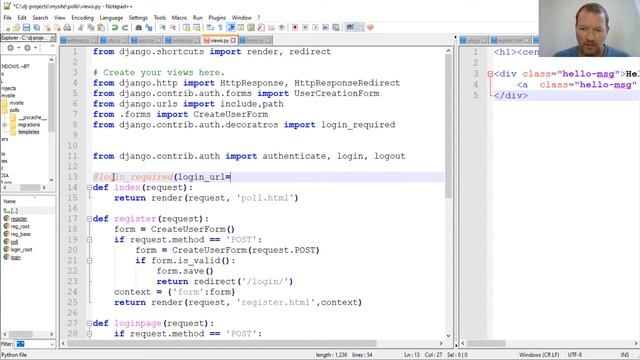640x360 pixels.
Task: Click into the Explorer Filter input field
Action: pos(31,344)
